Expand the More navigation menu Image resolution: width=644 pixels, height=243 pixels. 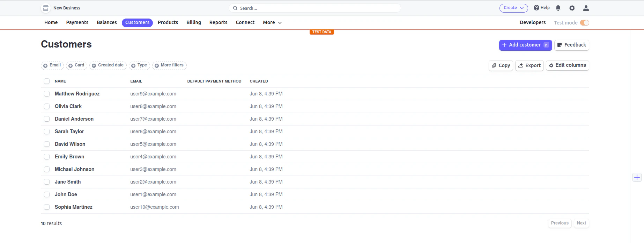coord(272,22)
